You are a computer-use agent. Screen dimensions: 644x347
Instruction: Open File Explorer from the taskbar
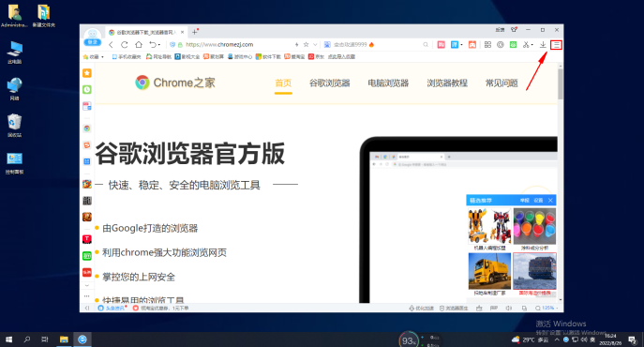tap(64, 339)
